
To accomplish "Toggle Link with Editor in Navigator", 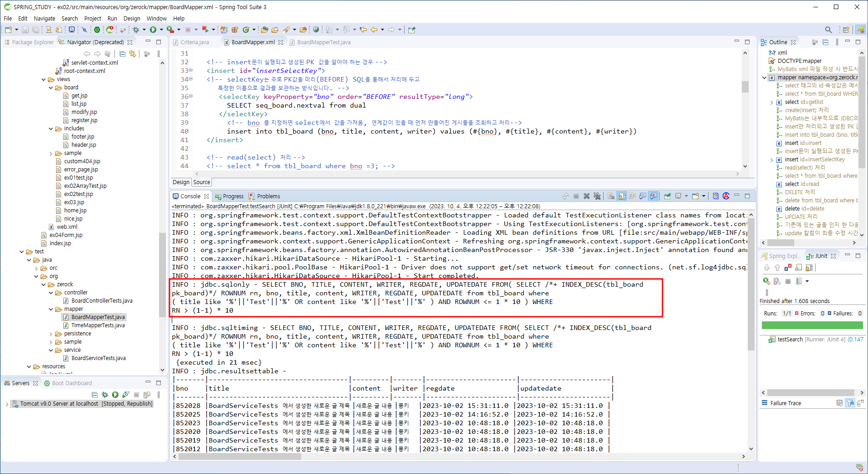I will [x=133, y=54].
